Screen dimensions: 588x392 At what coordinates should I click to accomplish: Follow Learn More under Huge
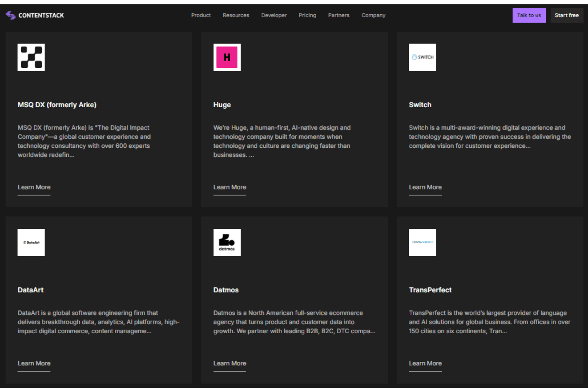point(230,187)
